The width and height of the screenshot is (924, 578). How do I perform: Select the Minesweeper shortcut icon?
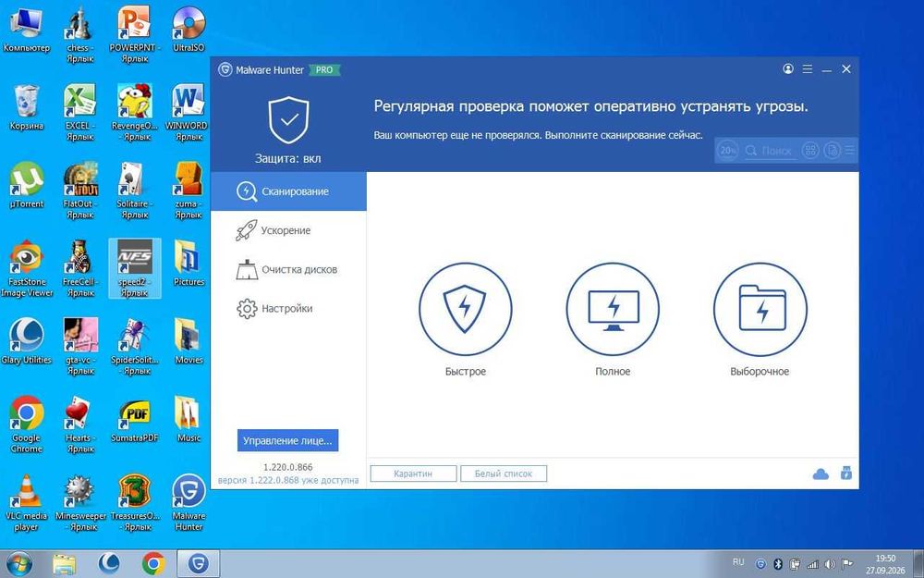coord(80,502)
